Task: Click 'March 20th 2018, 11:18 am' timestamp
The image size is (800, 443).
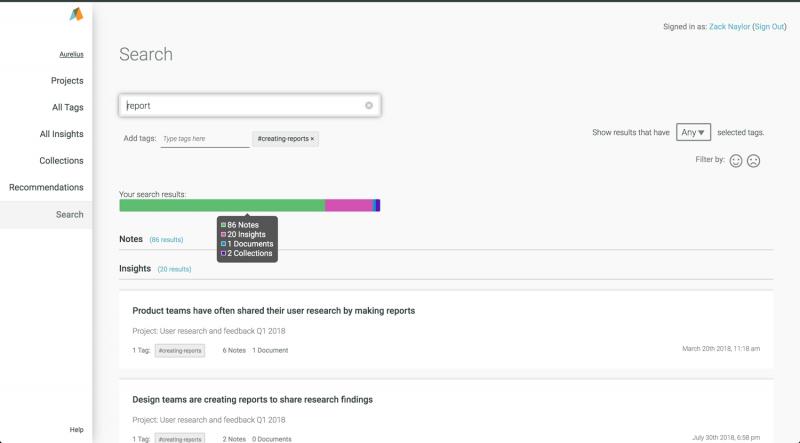Action: pyautogui.click(x=721, y=349)
